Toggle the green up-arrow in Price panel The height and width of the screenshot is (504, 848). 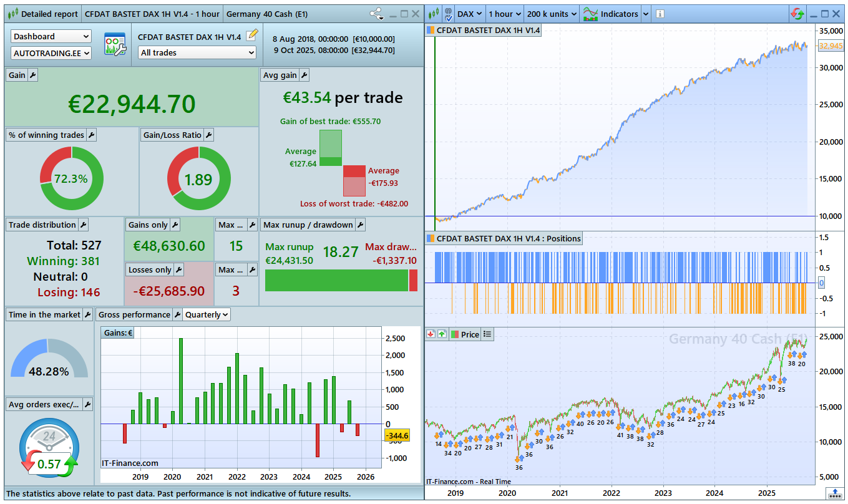point(442,334)
